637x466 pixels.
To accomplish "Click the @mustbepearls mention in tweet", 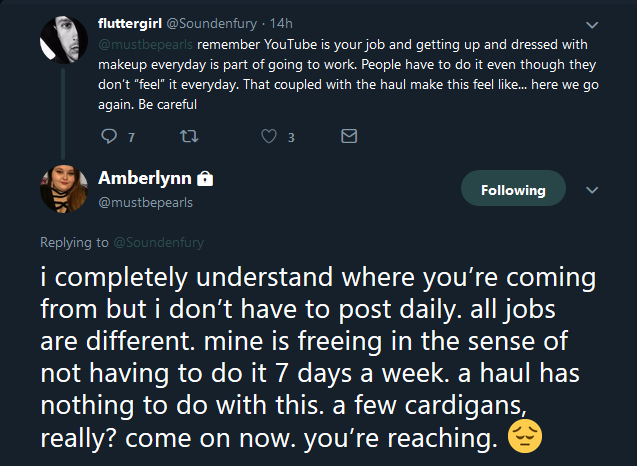I will 145,44.
